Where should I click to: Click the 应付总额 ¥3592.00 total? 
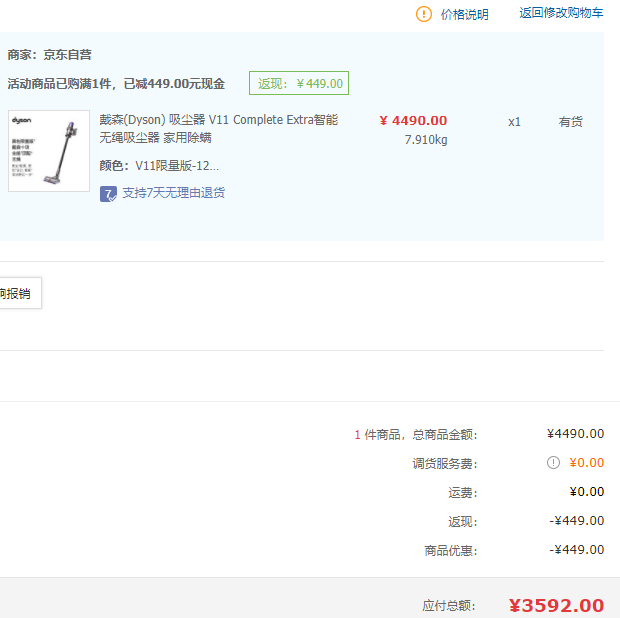[x=556, y=605]
